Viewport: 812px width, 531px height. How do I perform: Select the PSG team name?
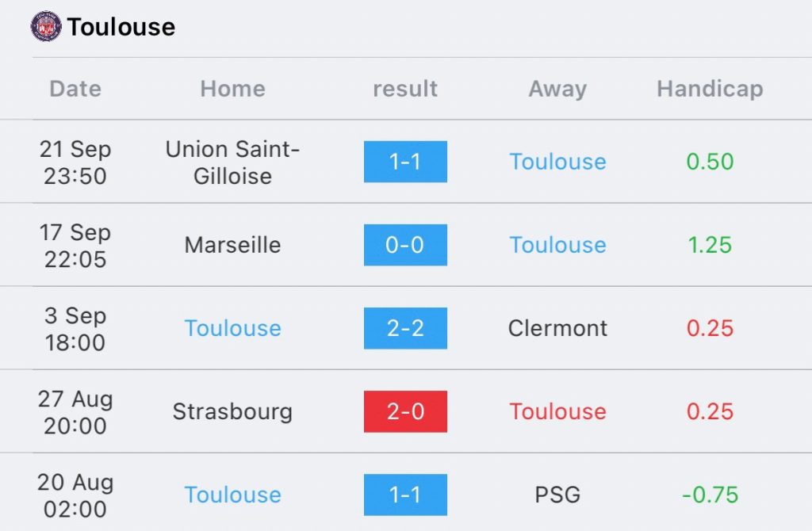tap(557, 495)
